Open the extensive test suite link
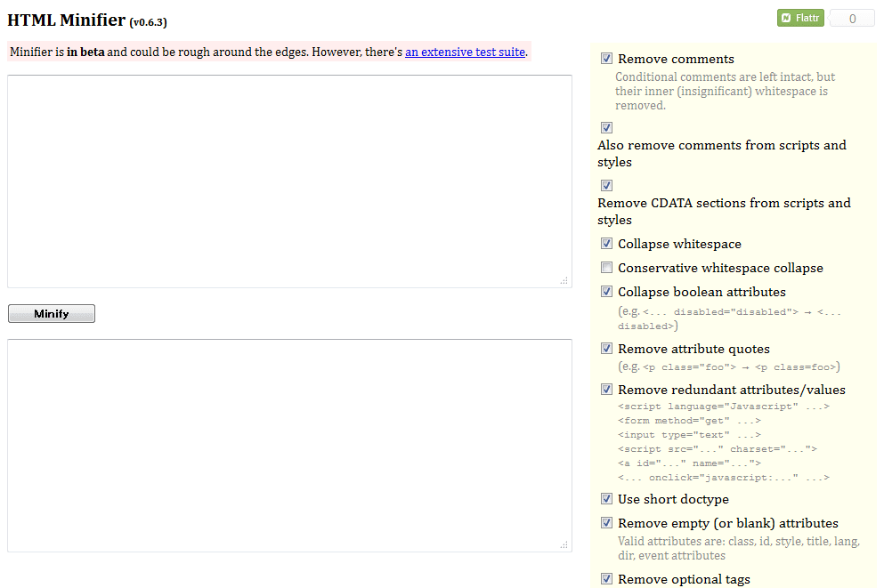Screen dimensions: 884x588 click(x=465, y=52)
